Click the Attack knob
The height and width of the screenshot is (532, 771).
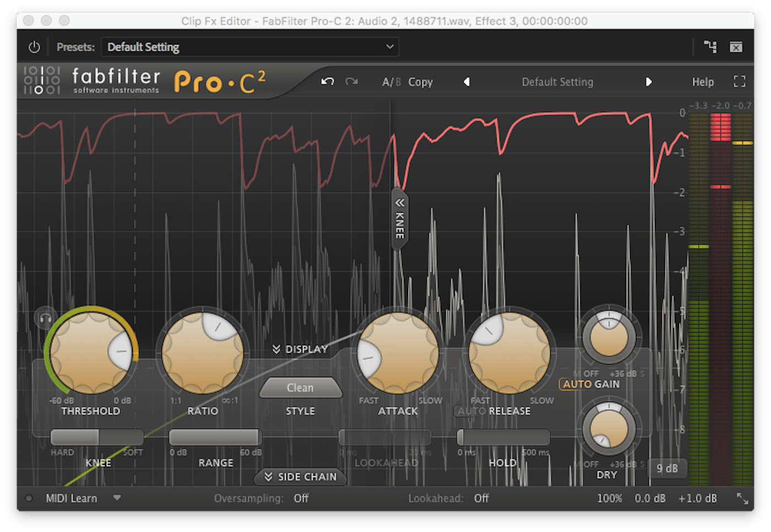click(398, 352)
